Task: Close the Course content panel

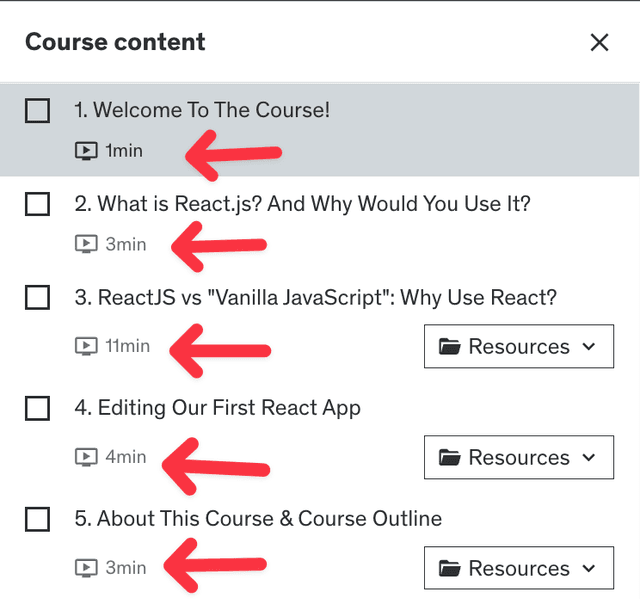Action: 599,42
